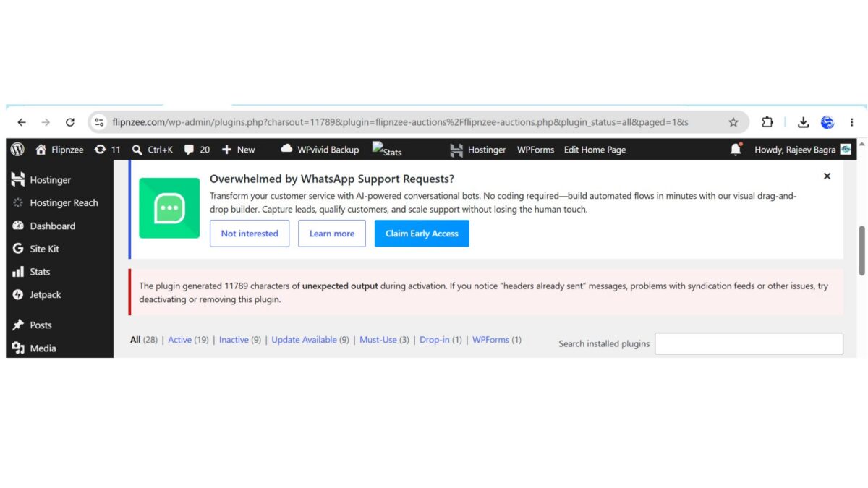Reload the page with the refresh icon

70,122
